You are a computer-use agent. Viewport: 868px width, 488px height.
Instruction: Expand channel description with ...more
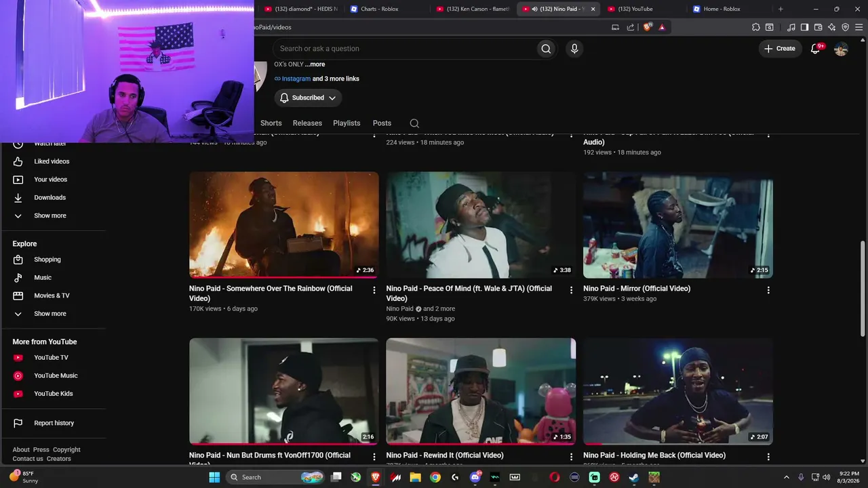(315, 64)
